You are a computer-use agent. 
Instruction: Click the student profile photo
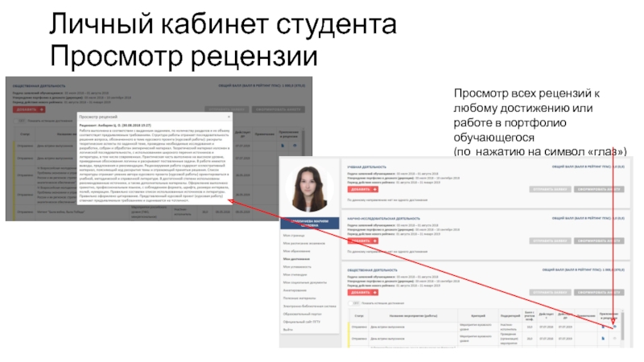tap(308, 187)
